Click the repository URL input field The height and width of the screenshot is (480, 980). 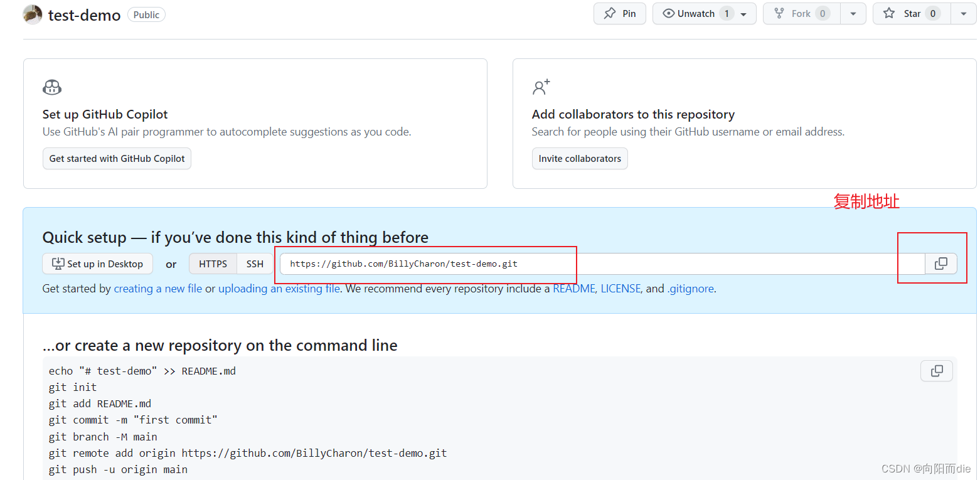point(602,264)
